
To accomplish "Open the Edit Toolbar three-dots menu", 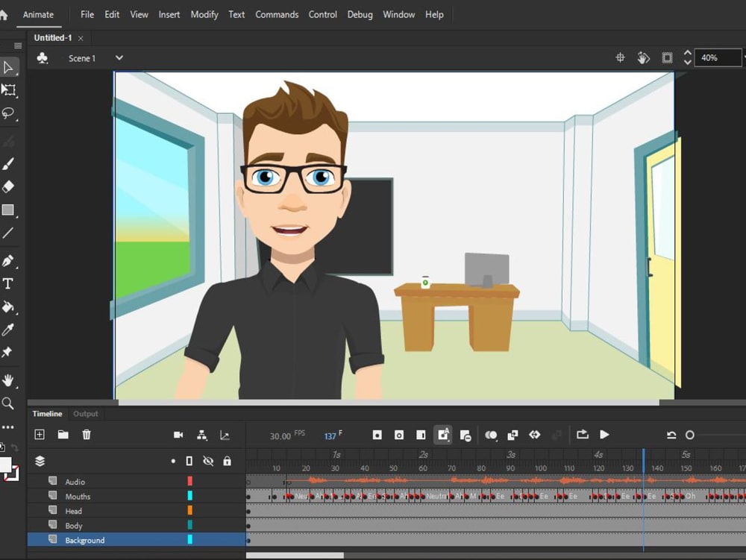I will pyautogui.click(x=8, y=427).
